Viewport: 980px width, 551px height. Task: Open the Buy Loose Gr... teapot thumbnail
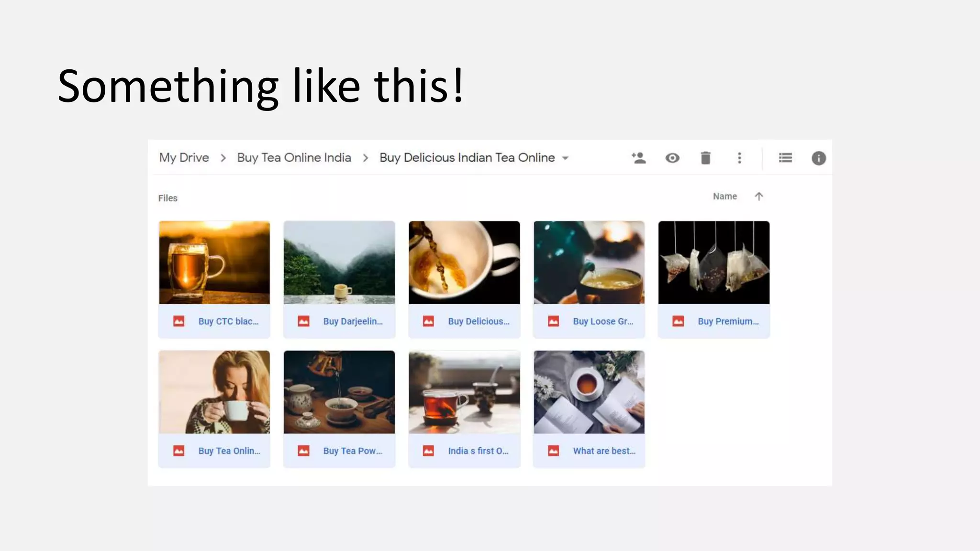coord(589,262)
